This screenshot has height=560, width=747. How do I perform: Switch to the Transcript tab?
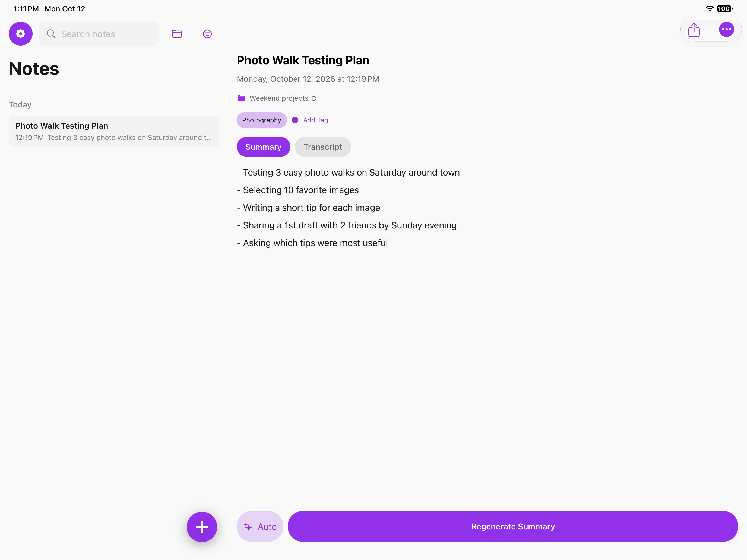pyautogui.click(x=322, y=147)
